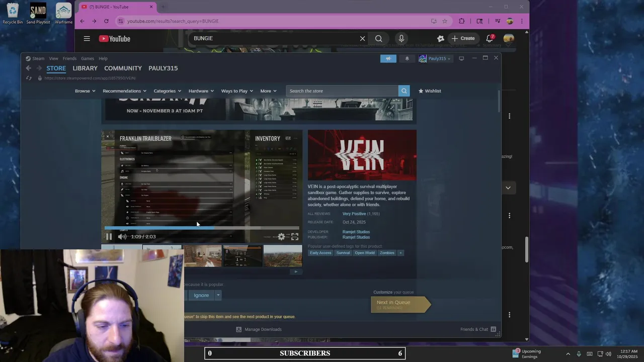Click Next in Queue button
Image resolution: width=644 pixels, height=362 pixels.
click(x=400, y=304)
